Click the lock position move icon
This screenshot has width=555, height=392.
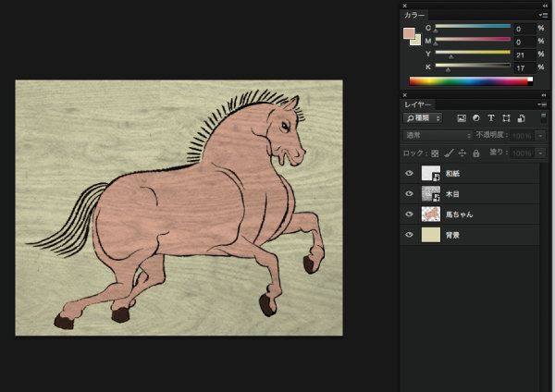pos(462,153)
